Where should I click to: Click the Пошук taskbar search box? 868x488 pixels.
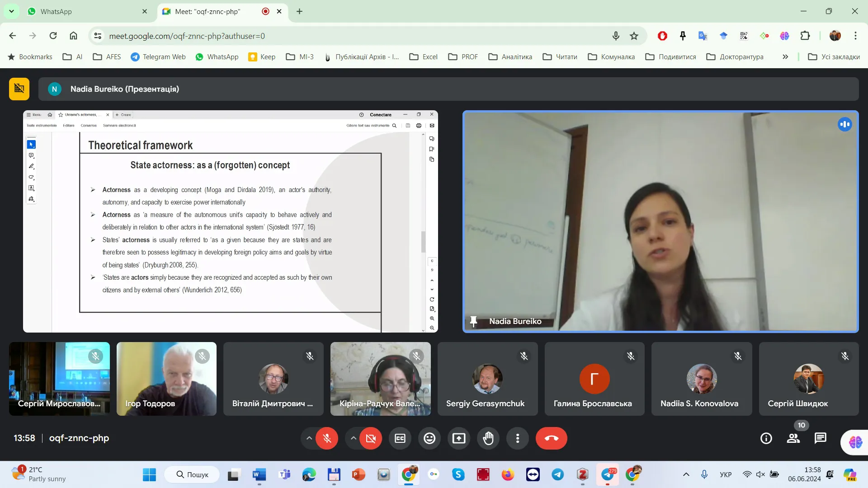192,474
